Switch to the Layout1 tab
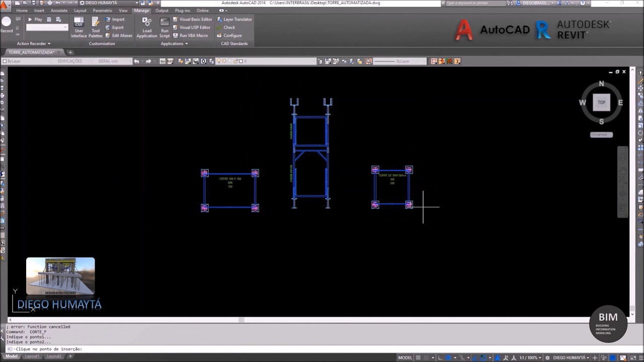This screenshot has height=362, width=644. click(32, 356)
